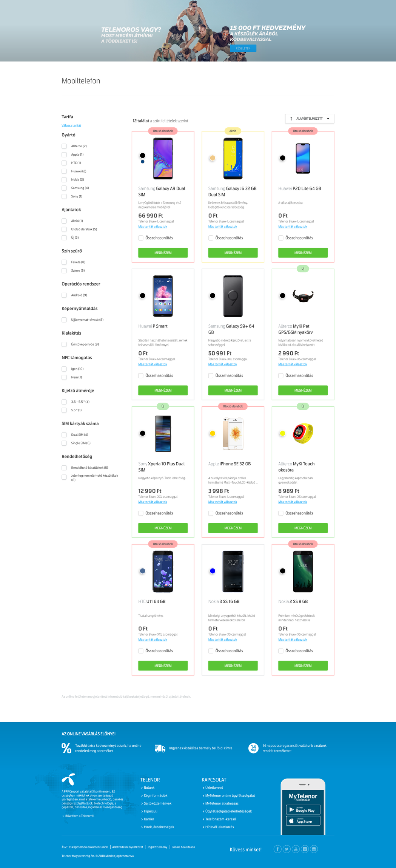Open the Twitter social icon

pos(287,849)
